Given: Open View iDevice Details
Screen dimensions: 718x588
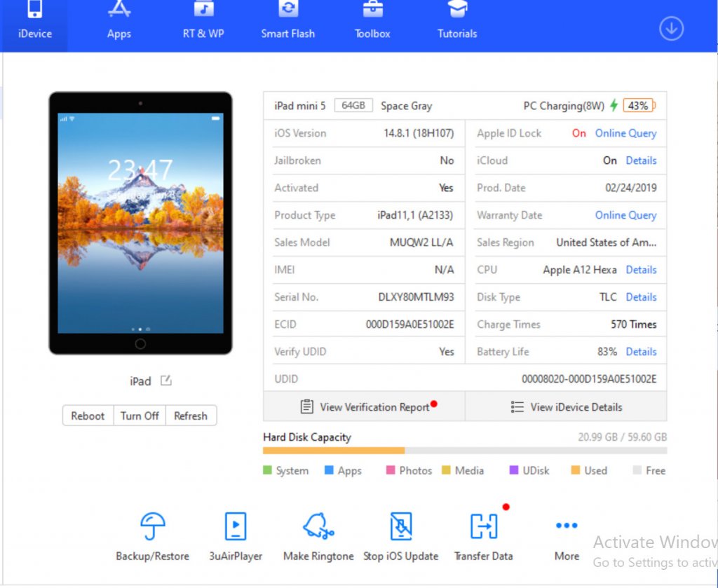Looking at the screenshot, I should (x=566, y=406).
